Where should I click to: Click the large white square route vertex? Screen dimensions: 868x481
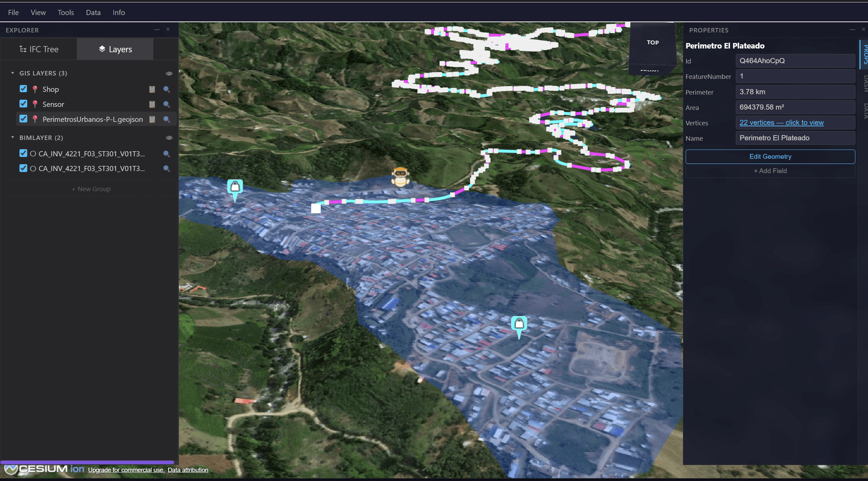pos(316,208)
